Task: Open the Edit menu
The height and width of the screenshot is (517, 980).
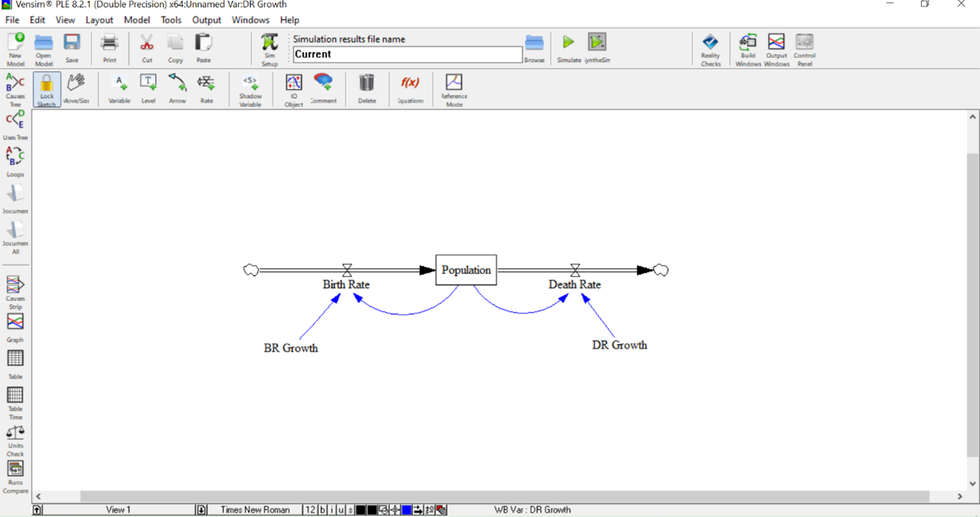Action: coord(37,20)
